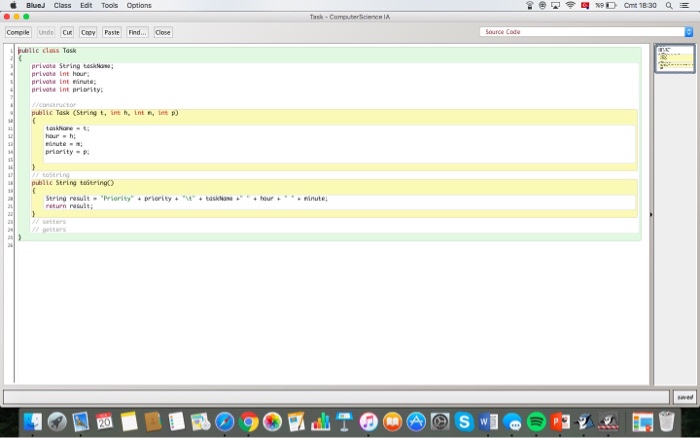Image resolution: width=700 pixels, height=438 pixels.
Task: Open Microsoft Word from the dock
Action: (488, 421)
